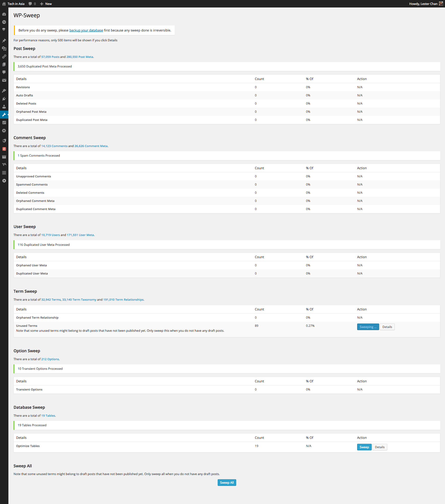Open Posts via the pushpin sidebar icon
Screen dimensions: 445x504
pos(4,40)
